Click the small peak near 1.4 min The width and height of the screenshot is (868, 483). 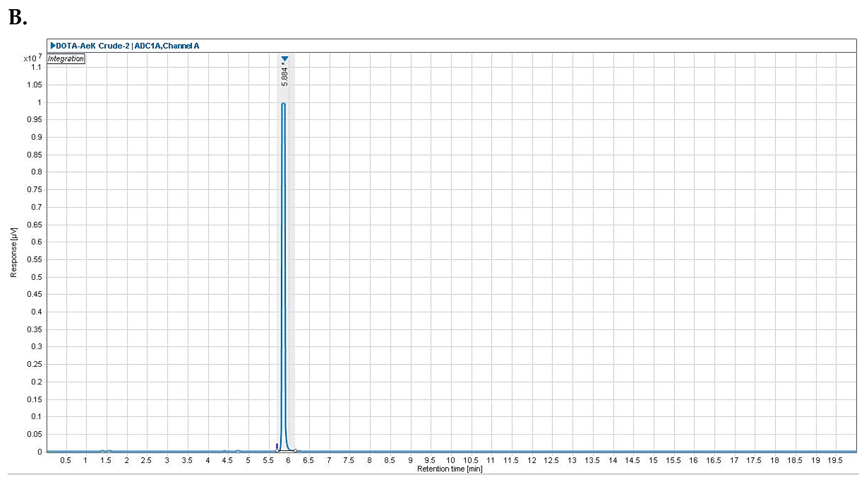[x=102, y=451]
